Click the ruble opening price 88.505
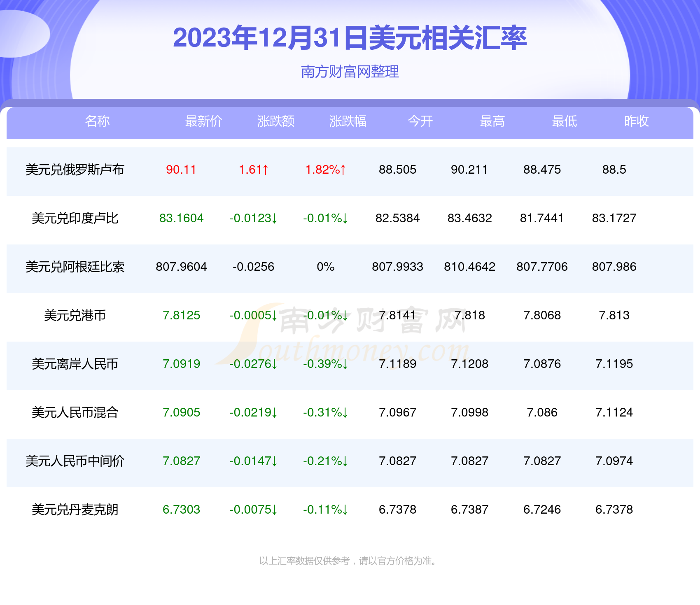This screenshot has height=605, width=700. click(x=398, y=170)
